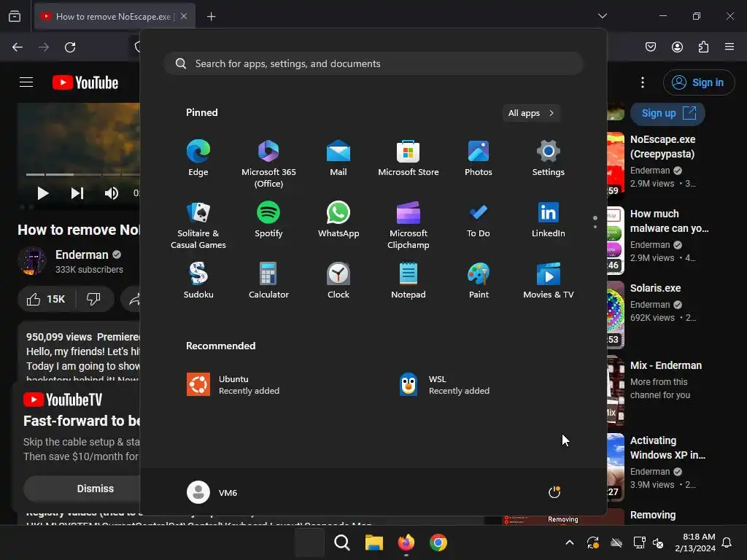Screen dimensions: 747x560
Task: Click YouTube Sign in button
Action: click(x=698, y=82)
